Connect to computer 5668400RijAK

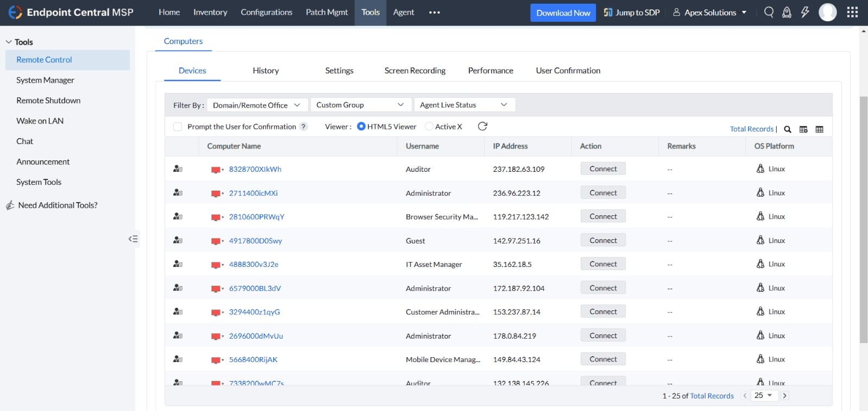(603, 359)
